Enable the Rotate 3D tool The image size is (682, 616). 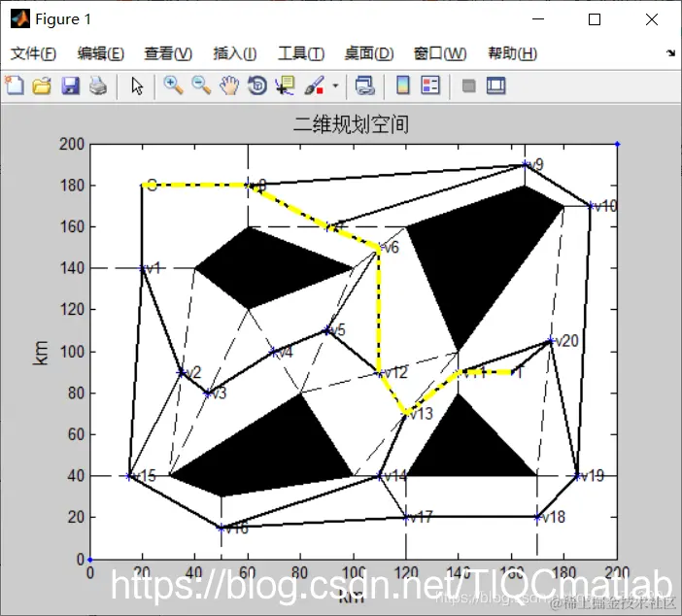(x=257, y=86)
